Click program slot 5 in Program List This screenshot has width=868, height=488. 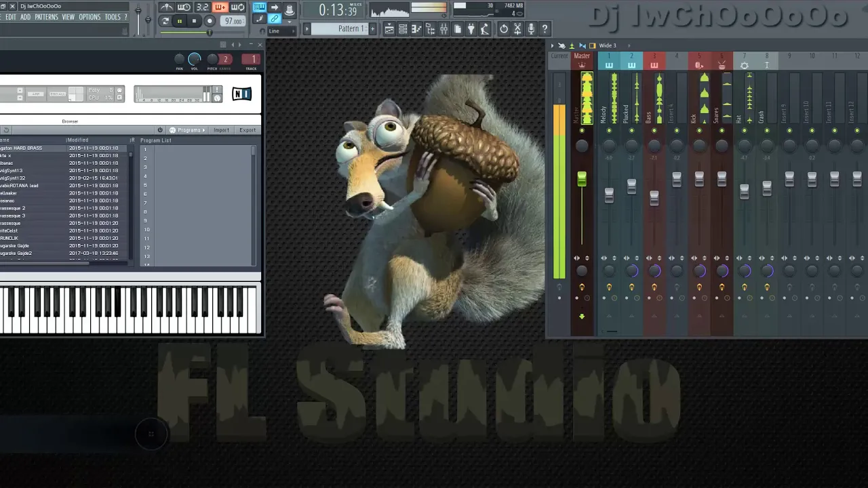pyautogui.click(x=198, y=185)
